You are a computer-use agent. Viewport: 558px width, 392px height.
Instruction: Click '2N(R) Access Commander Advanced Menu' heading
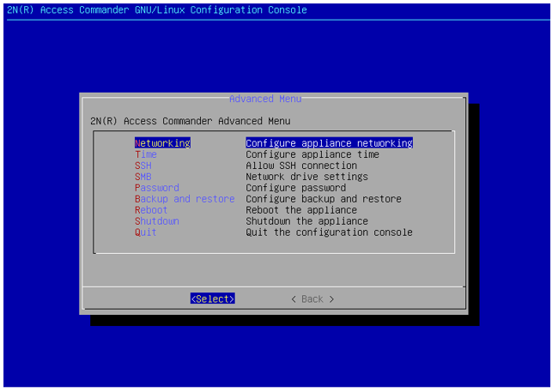191,121
